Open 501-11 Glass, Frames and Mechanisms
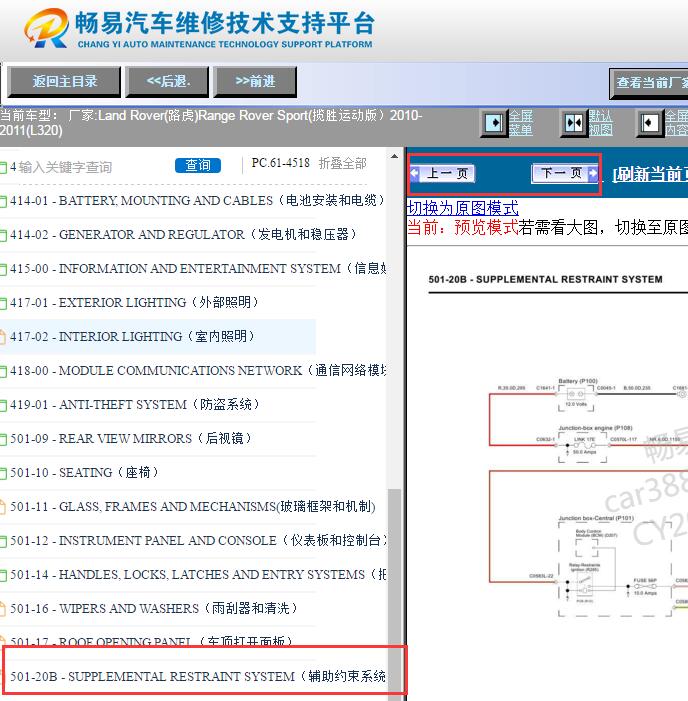688x701 pixels. point(193,506)
